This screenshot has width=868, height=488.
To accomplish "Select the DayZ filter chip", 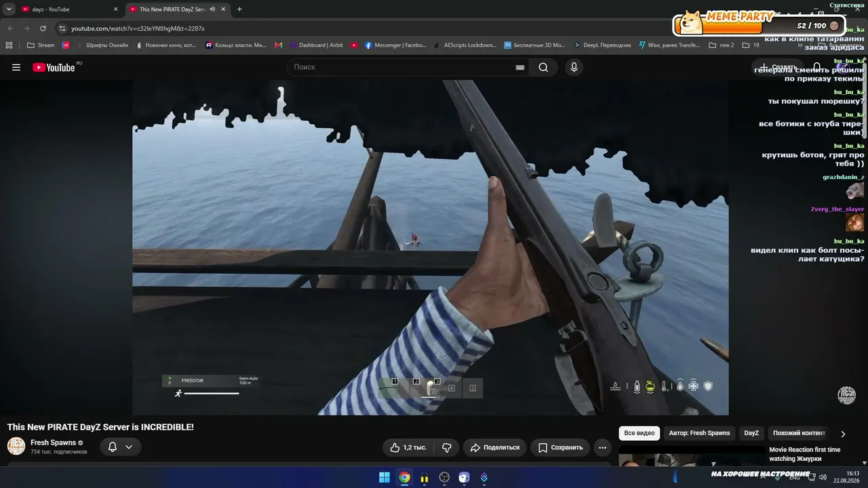I will pyautogui.click(x=751, y=433).
